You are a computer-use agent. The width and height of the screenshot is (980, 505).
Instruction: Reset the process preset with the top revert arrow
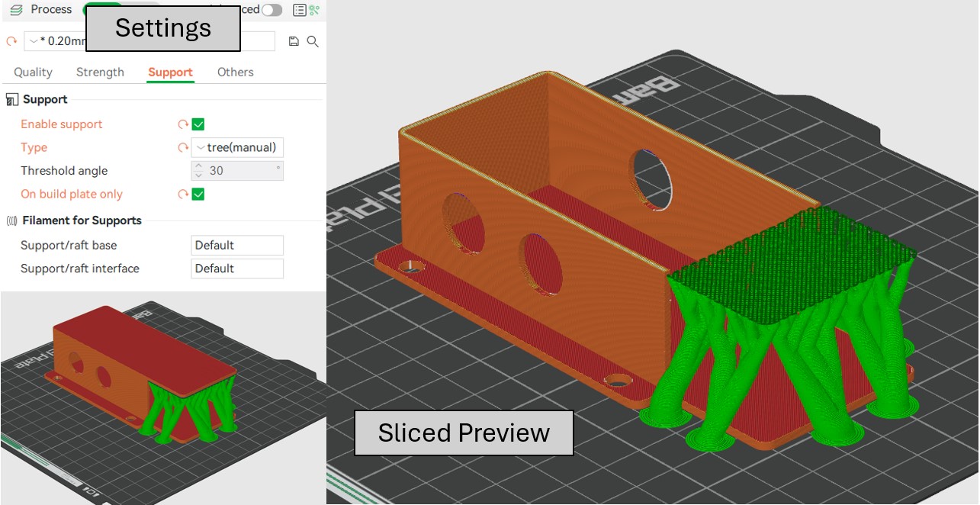tap(11, 41)
